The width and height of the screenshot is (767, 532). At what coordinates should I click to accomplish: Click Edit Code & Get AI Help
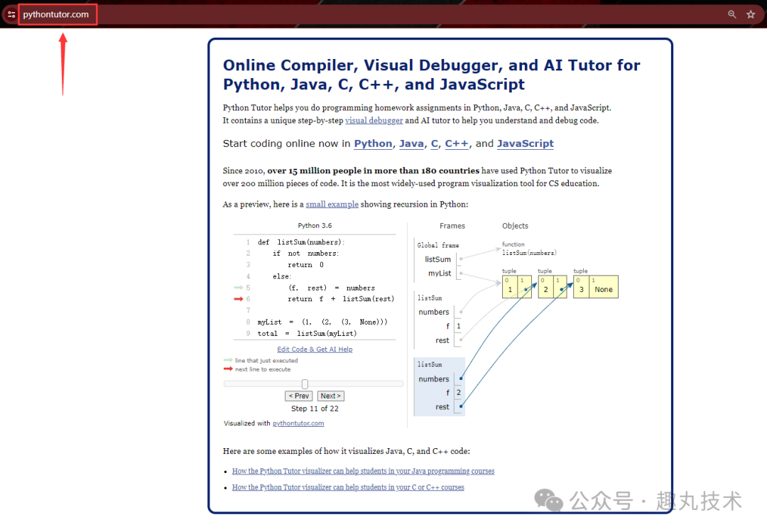pos(315,349)
